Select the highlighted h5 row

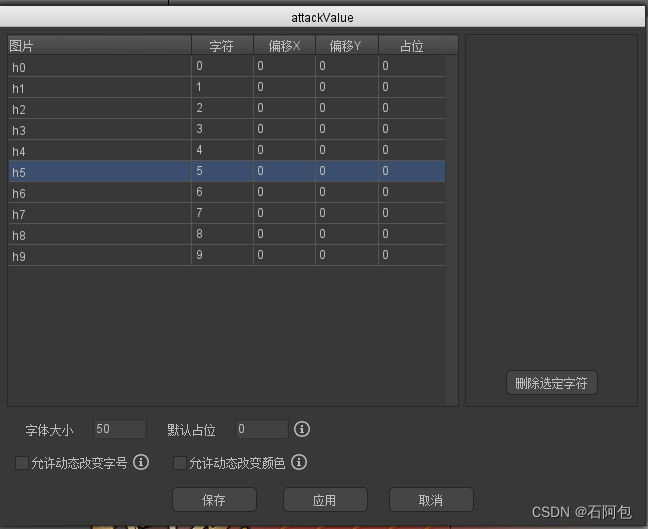click(x=227, y=171)
